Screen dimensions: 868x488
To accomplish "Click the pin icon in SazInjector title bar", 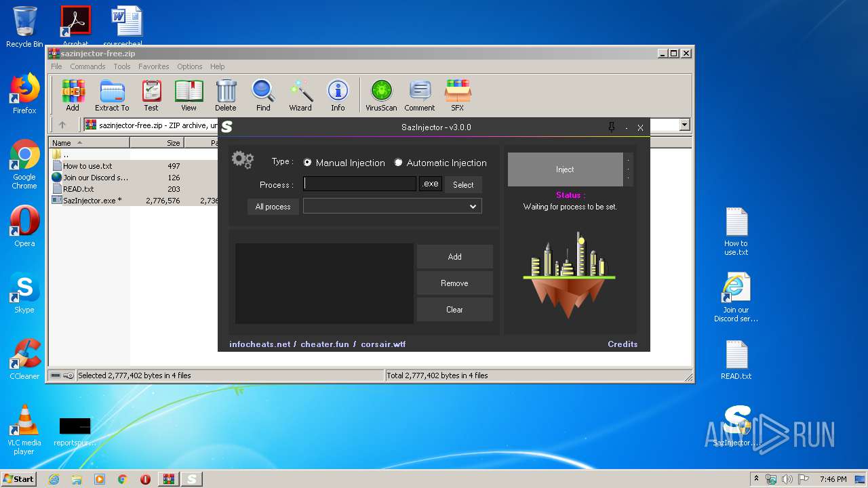I will pyautogui.click(x=611, y=127).
